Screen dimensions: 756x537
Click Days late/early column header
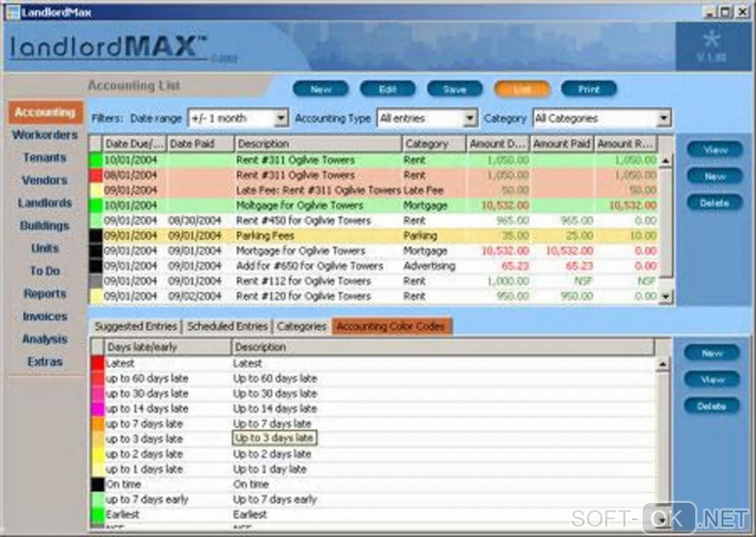pyautogui.click(x=167, y=347)
